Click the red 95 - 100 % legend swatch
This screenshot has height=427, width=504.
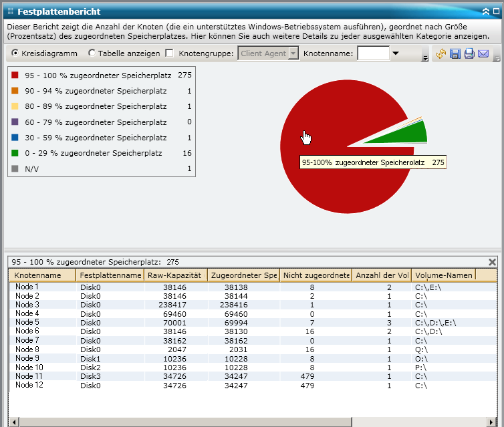click(x=15, y=76)
